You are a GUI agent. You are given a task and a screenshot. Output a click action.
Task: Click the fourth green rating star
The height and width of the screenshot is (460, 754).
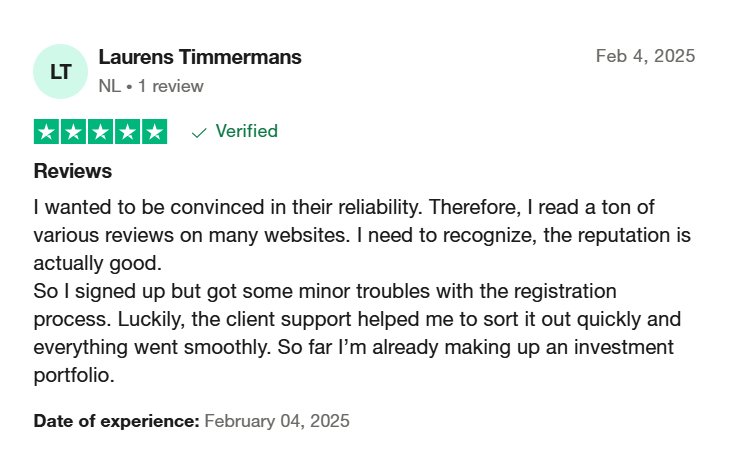(127, 132)
